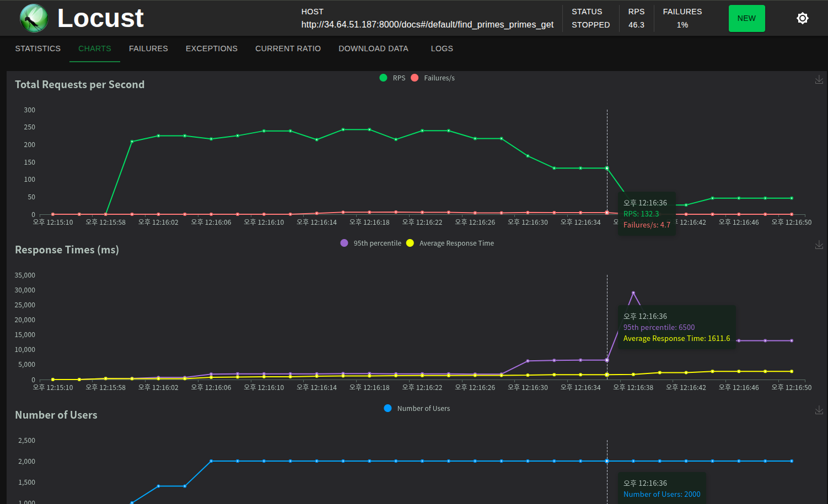Viewport: 828px width, 504px height.
Task: Toggle the Number of Users legend entry
Action: (x=417, y=408)
